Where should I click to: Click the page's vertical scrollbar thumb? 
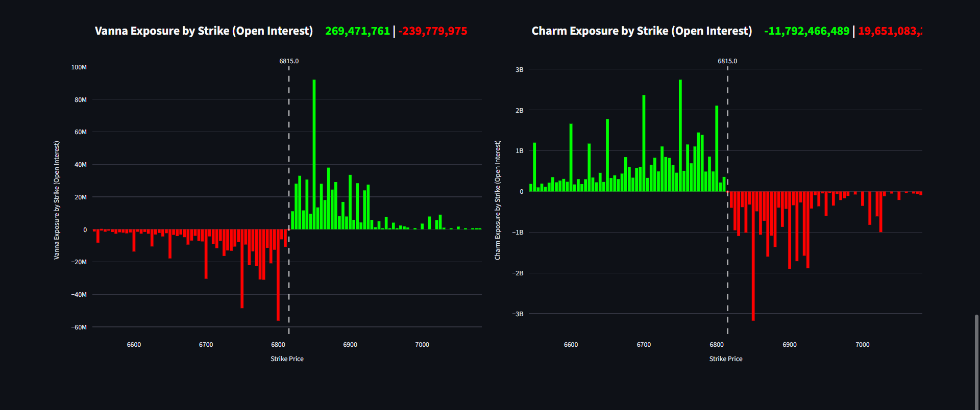[x=976, y=362]
